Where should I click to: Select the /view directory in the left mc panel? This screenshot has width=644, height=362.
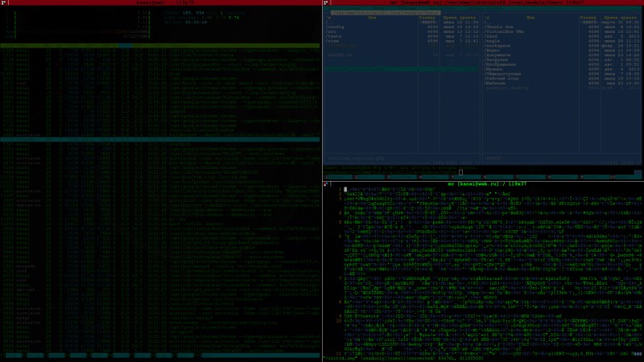click(333, 41)
